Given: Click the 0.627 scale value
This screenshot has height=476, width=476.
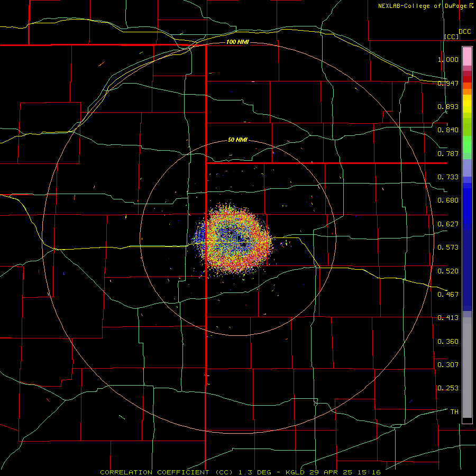Looking at the screenshot, I should point(448,224).
